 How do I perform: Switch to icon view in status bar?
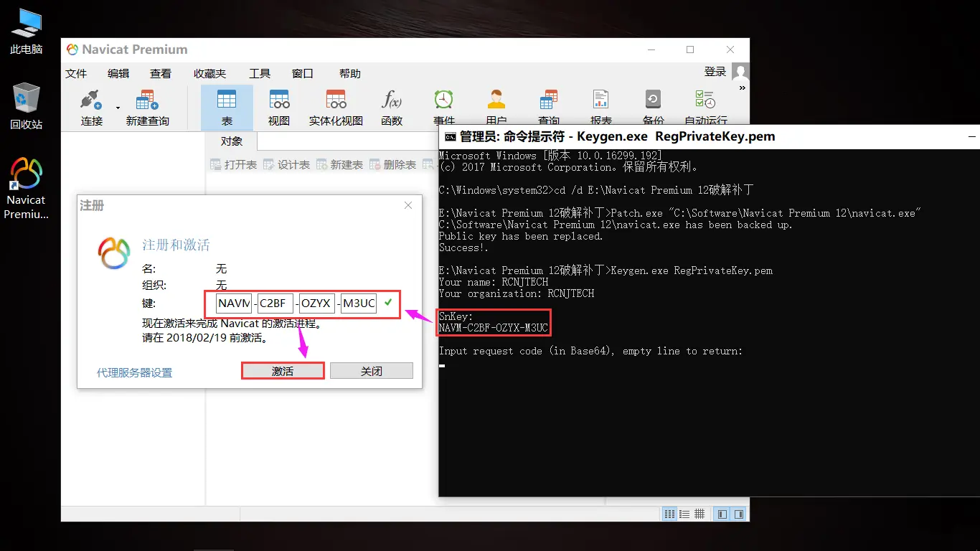tap(669, 514)
